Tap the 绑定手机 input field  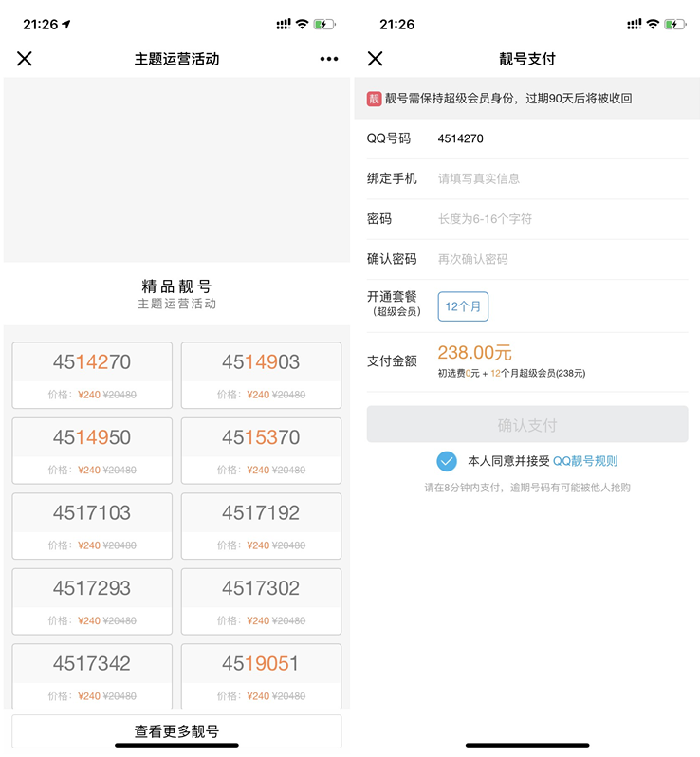[527, 178]
